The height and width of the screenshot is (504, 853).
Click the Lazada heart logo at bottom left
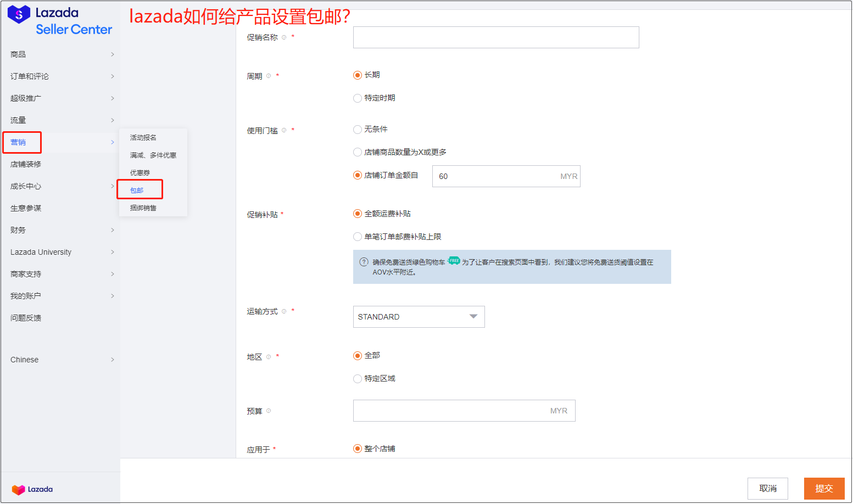32,489
